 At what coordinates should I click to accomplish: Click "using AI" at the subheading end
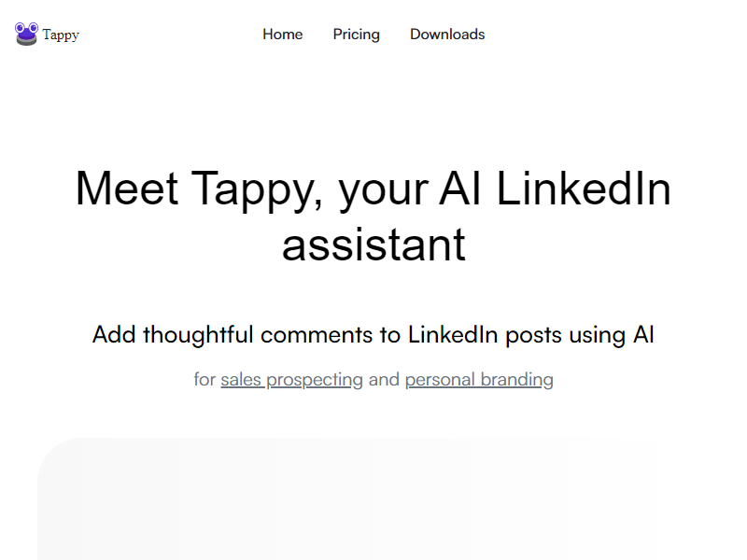coord(606,335)
